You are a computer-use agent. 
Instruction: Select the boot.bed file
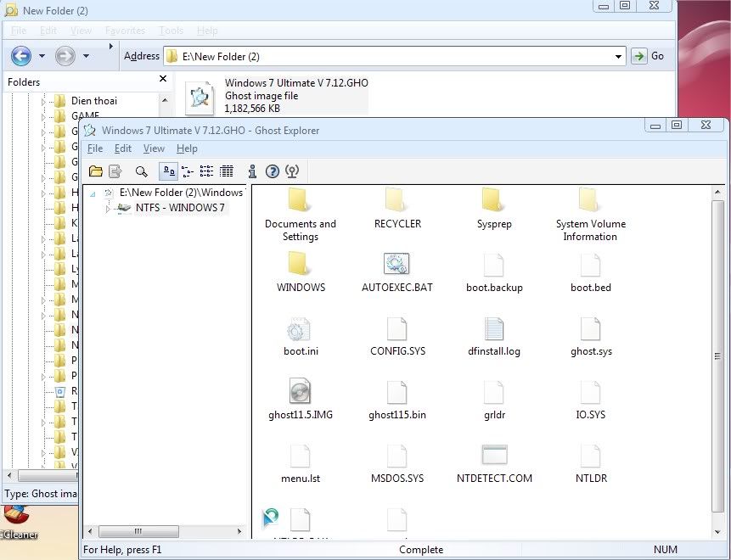click(591, 272)
